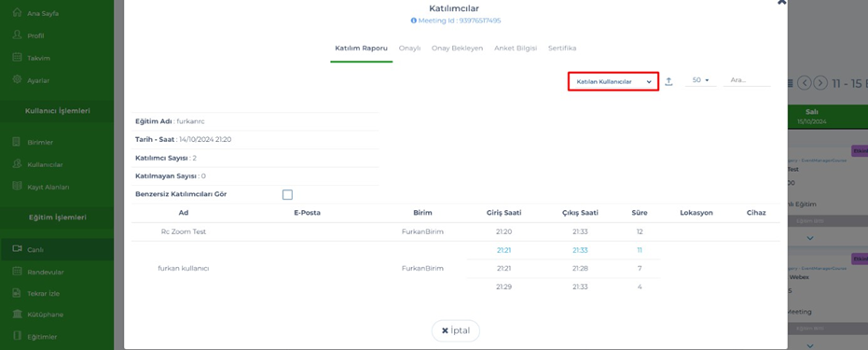Click the Ara search field

coord(747,80)
